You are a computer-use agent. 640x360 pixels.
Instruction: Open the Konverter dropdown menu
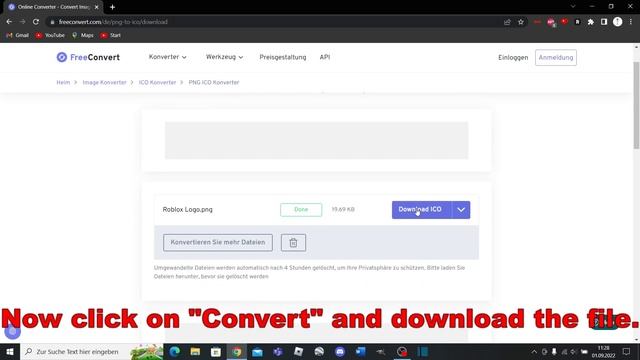point(167,57)
